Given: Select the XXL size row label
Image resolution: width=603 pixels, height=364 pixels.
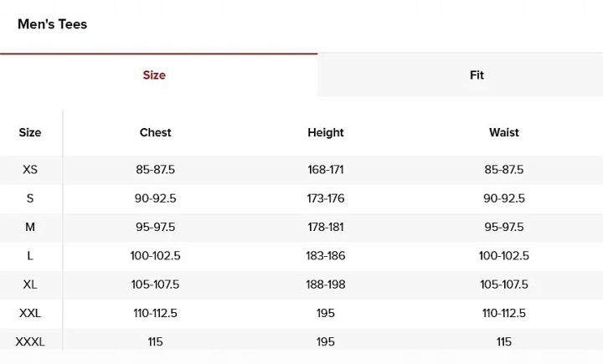Looking at the screenshot, I should (30, 313).
